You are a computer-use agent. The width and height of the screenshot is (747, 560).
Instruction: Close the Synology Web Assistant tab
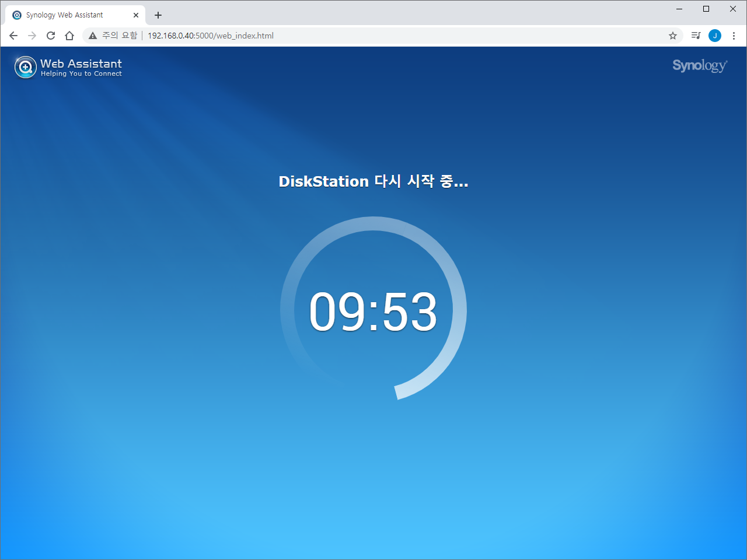[136, 15]
